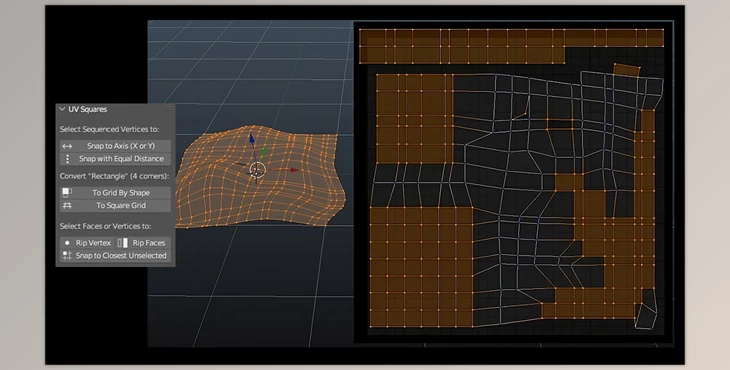The image size is (730, 370).
Task: Click Snap with Equal Distance
Action: point(115,159)
